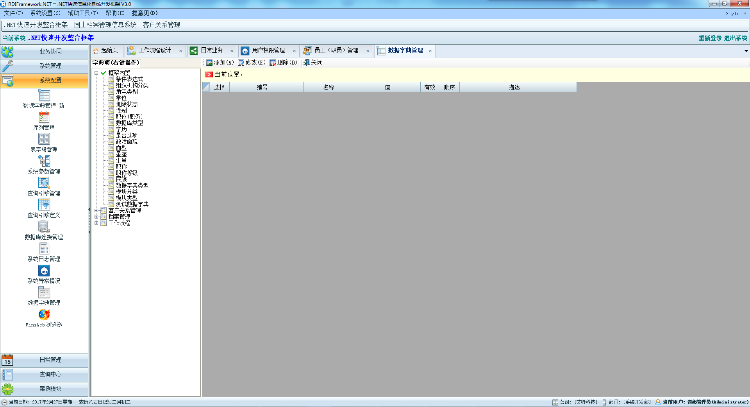Click the 排序 column header
The height and width of the screenshot is (407, 750).
(450, 87)
